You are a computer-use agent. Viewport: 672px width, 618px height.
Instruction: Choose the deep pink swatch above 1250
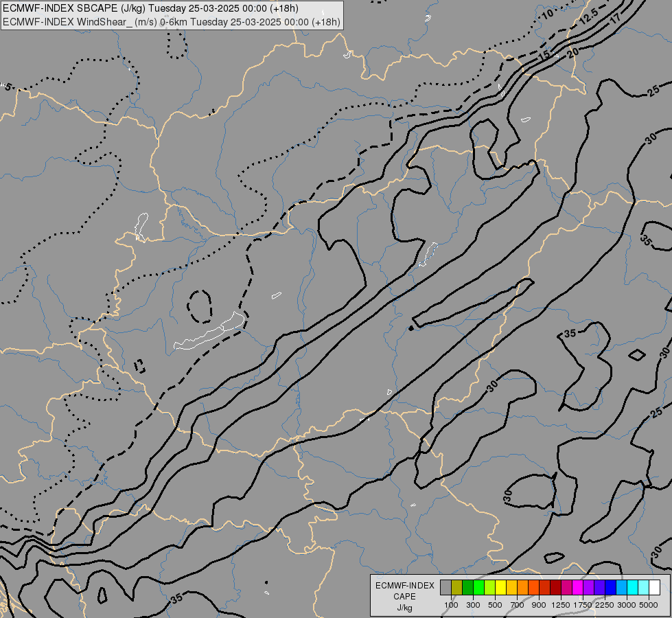point(566,587)
